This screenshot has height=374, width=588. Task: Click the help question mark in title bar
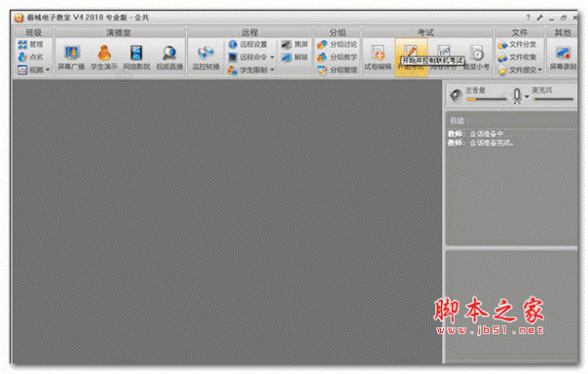pos(528,18)
